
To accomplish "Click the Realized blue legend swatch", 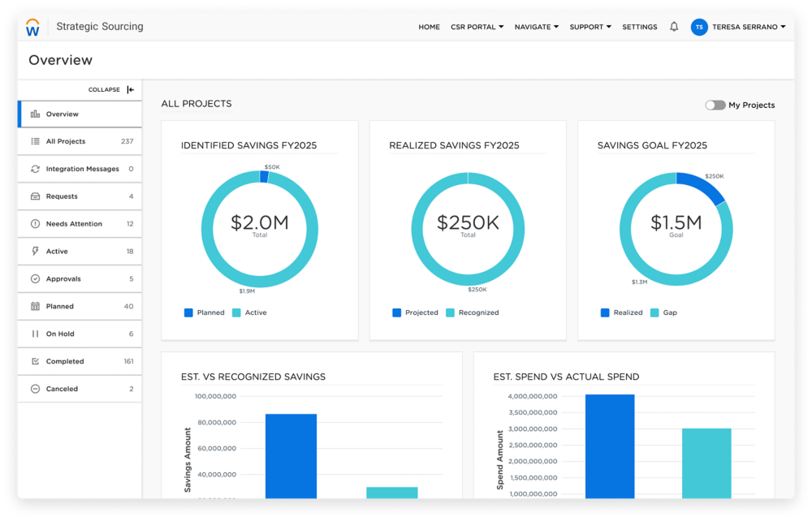I will point(606,312).
